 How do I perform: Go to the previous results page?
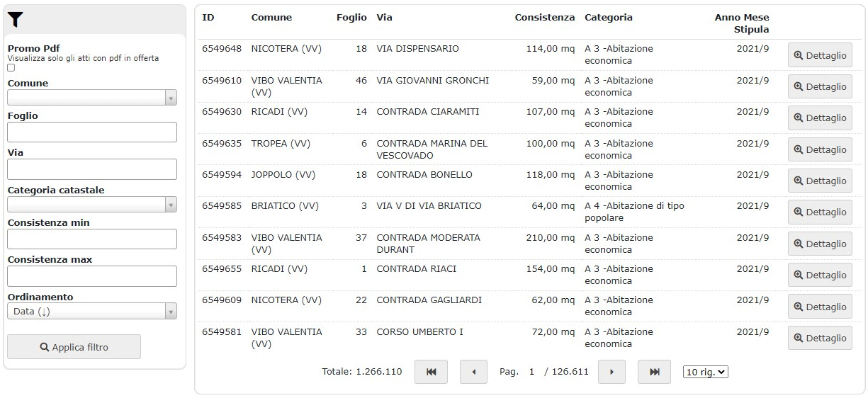pos(473,372)
